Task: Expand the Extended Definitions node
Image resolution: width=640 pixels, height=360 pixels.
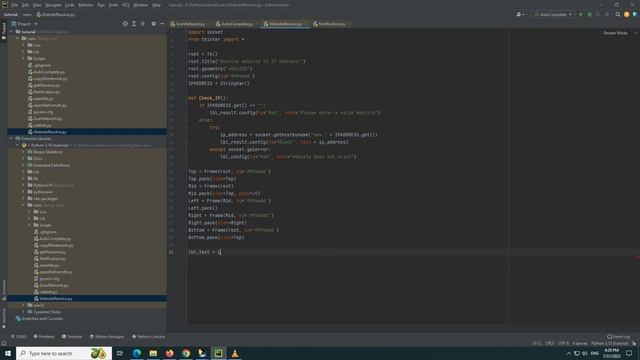Action: [x=24, y=165]
